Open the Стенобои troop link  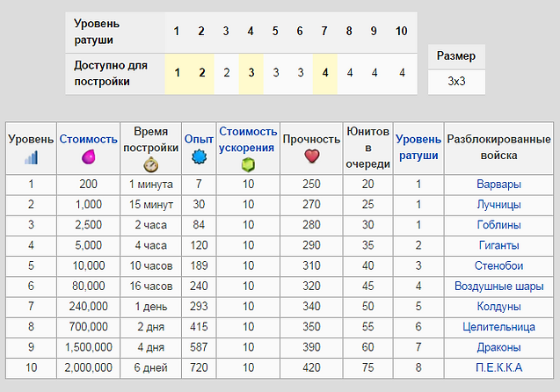[498, 265]
